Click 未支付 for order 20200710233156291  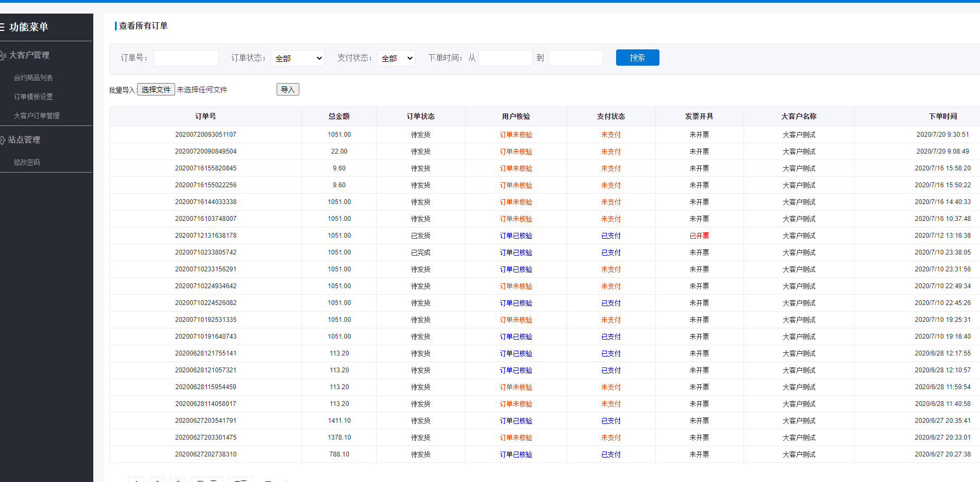click(611, 269)
